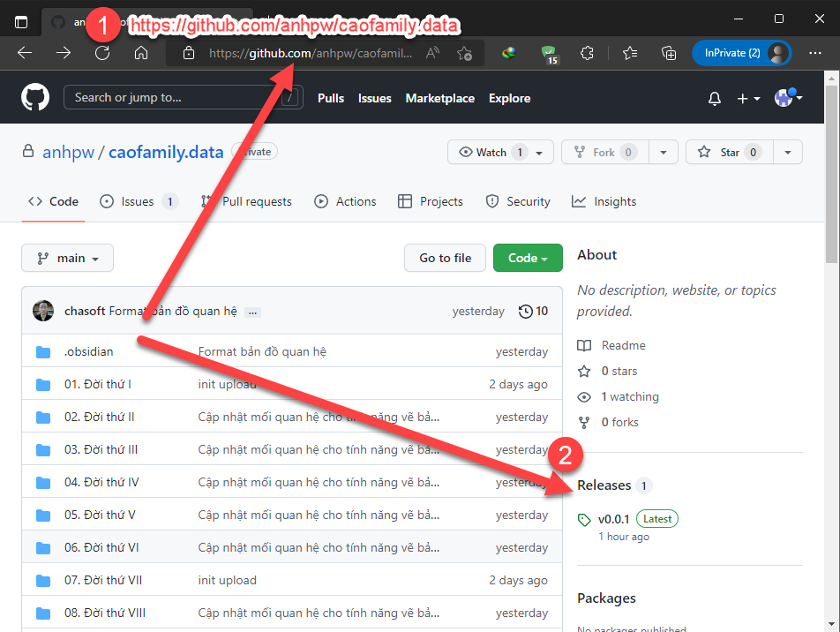
Task: Open the notifications bell
Action: [714, 98]
